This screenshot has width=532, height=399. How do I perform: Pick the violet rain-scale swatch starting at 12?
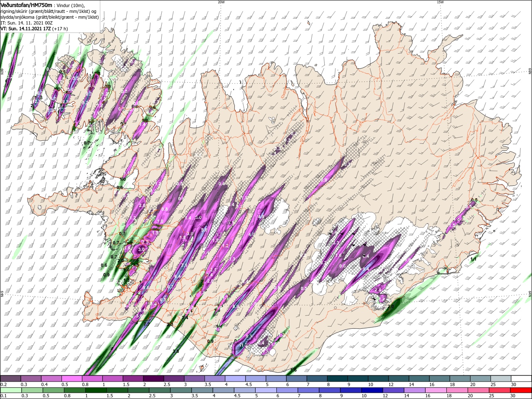click(394, 390)
